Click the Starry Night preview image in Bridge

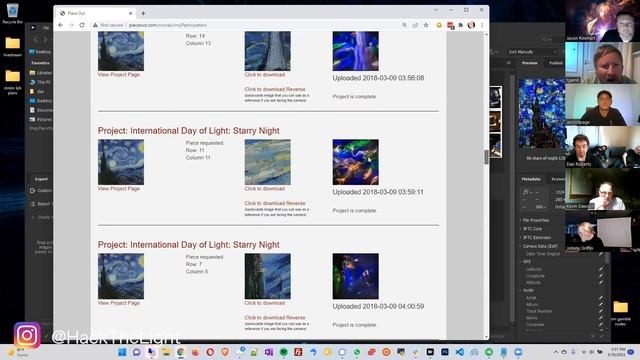542,113
